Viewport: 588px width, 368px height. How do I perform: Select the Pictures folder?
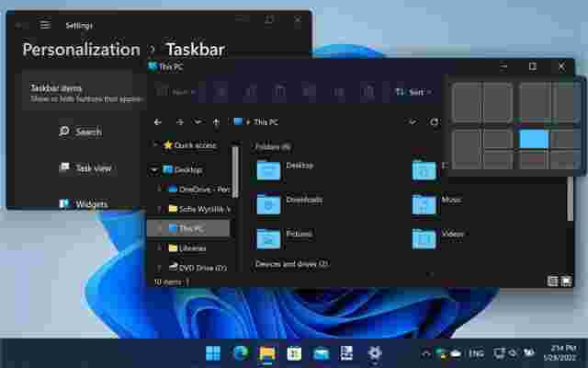(284, 239)
